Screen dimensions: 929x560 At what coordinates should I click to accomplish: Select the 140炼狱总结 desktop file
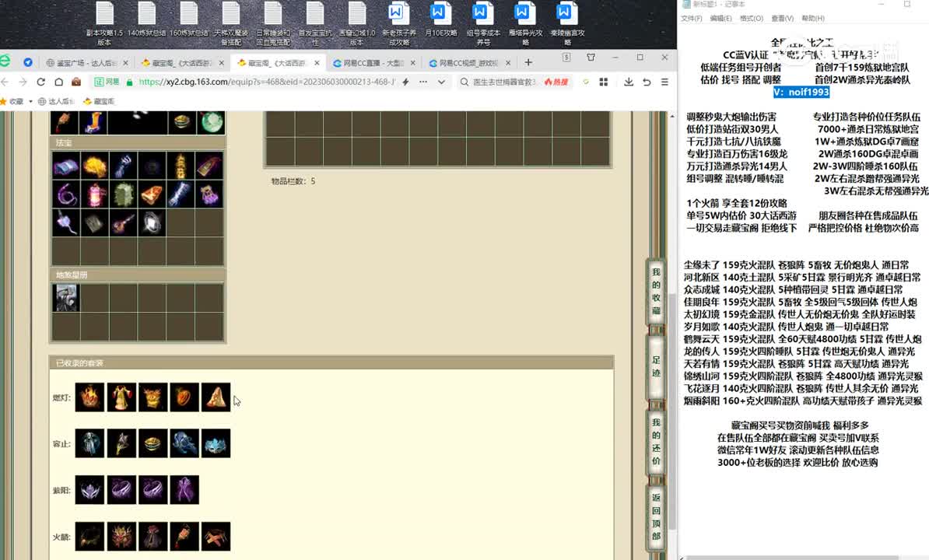(146, 19)
